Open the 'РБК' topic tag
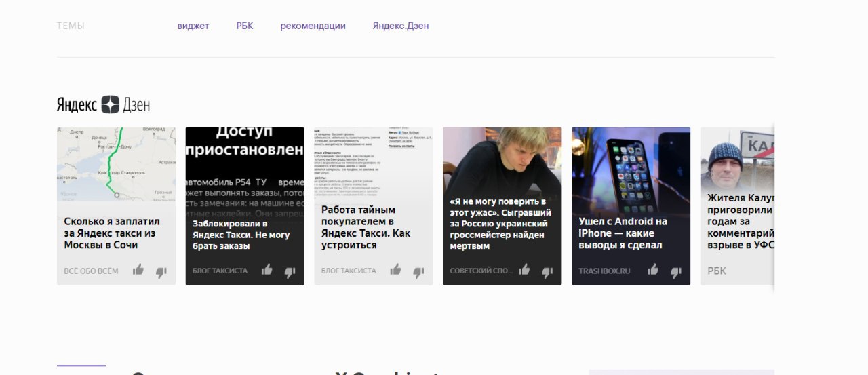Viewport: 868px width, 375px height. (x=245, y=26)
